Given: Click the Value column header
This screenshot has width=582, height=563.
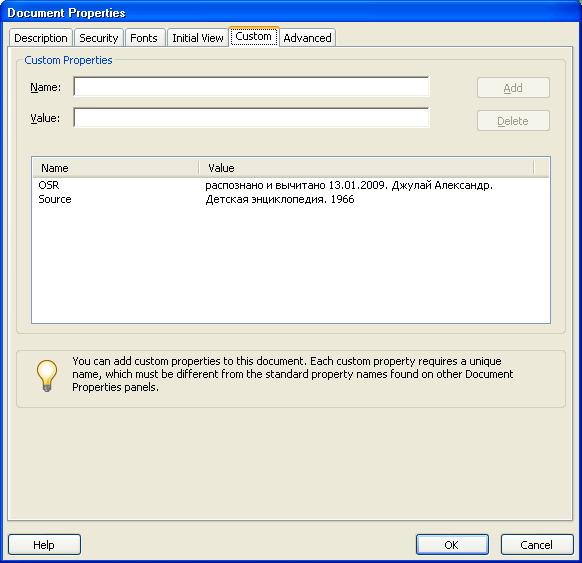Looking at the screenshot, I should point(366,168).
